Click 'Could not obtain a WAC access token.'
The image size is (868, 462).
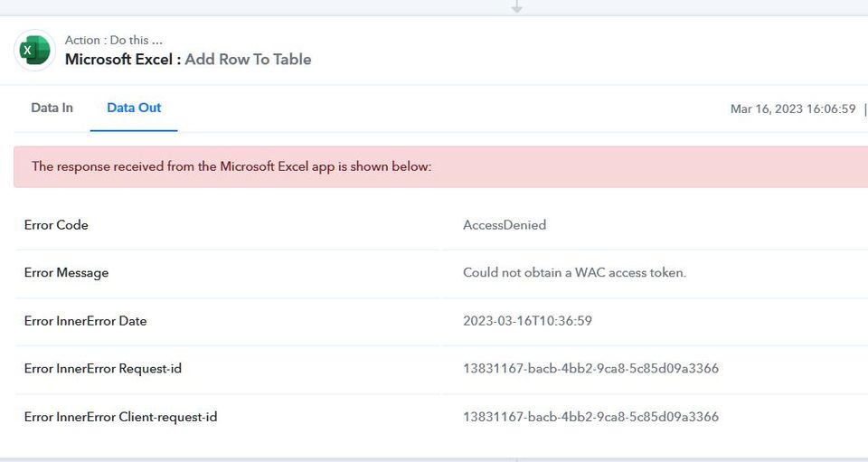tap(575, 273)
